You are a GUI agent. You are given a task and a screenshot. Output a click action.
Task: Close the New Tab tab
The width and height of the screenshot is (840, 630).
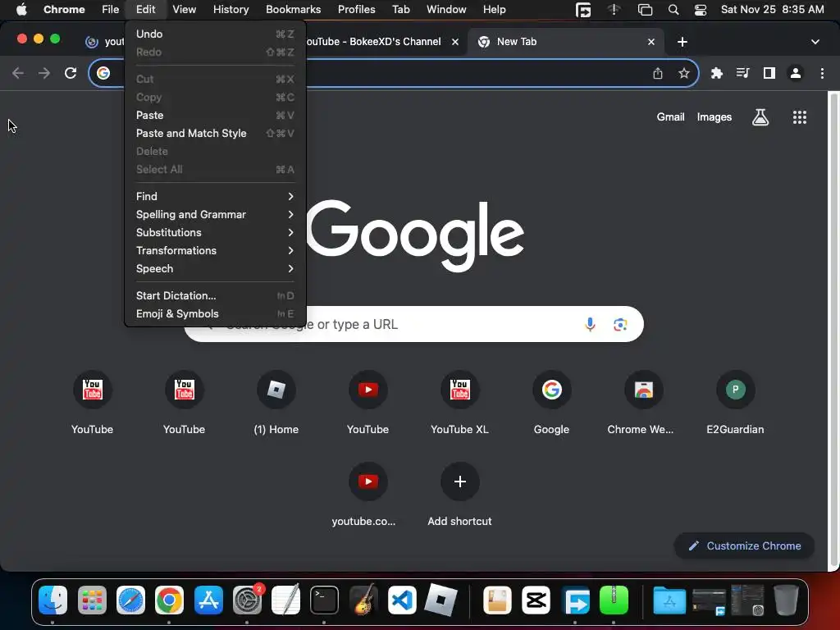point(651,42)
